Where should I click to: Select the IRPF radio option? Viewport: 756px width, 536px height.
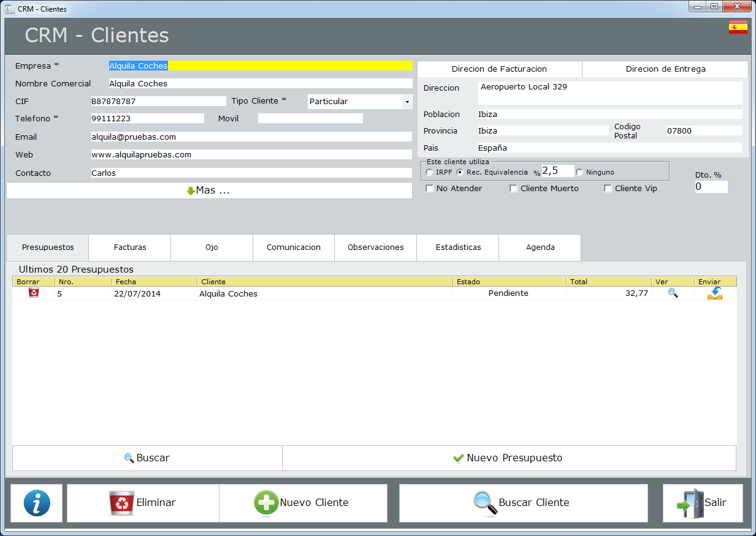pos(429,173)
